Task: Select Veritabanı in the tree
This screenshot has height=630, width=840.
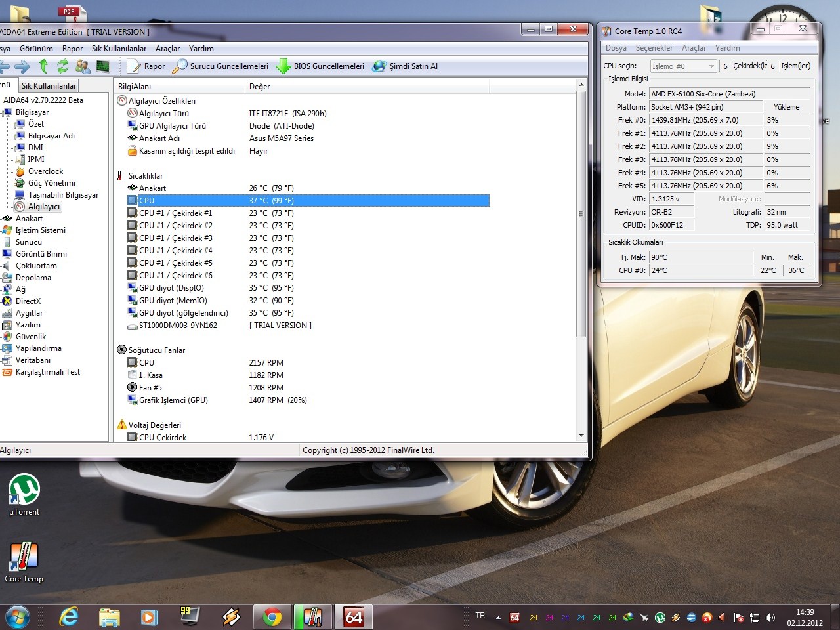Action: pos(33,360)
